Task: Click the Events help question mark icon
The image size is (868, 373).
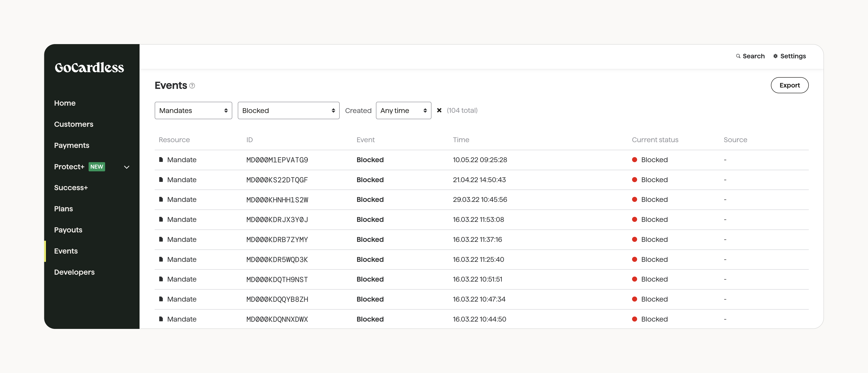Action: click(192, 86)
